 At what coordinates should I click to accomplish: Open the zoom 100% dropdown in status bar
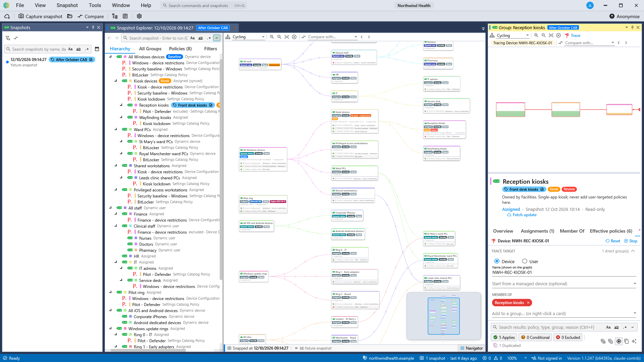coord(526,358)
